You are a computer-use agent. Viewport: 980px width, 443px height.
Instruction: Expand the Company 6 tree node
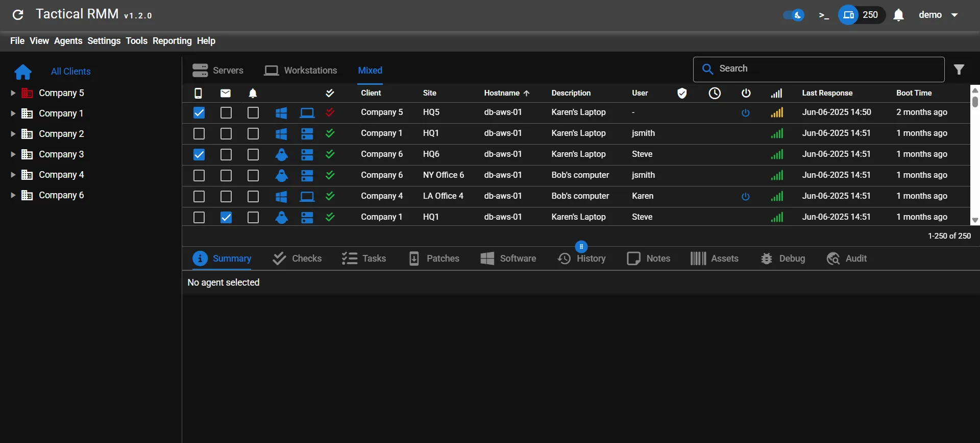coord(13,195)
